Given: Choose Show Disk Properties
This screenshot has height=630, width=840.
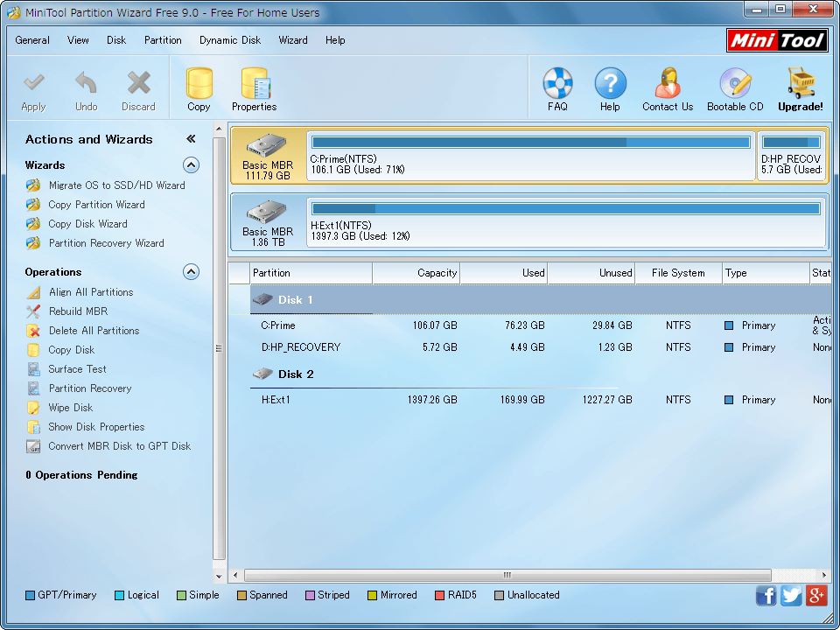Looking at the screenshot, I should (96, 427).
